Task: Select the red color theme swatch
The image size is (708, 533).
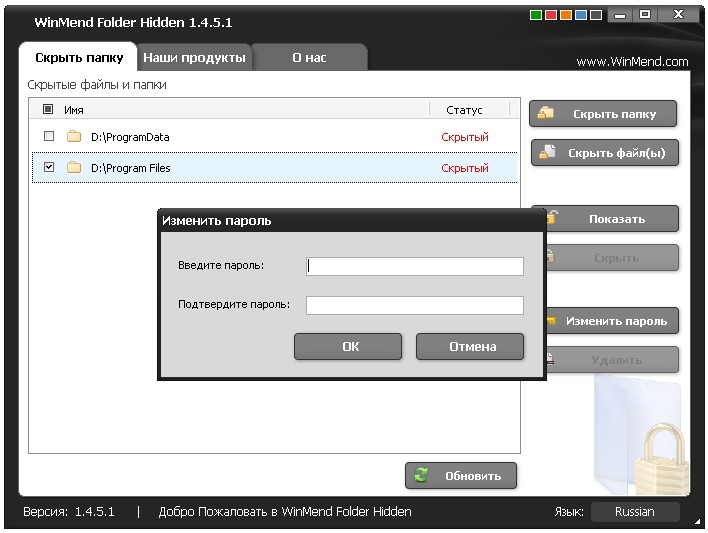Action: point(551,15)
